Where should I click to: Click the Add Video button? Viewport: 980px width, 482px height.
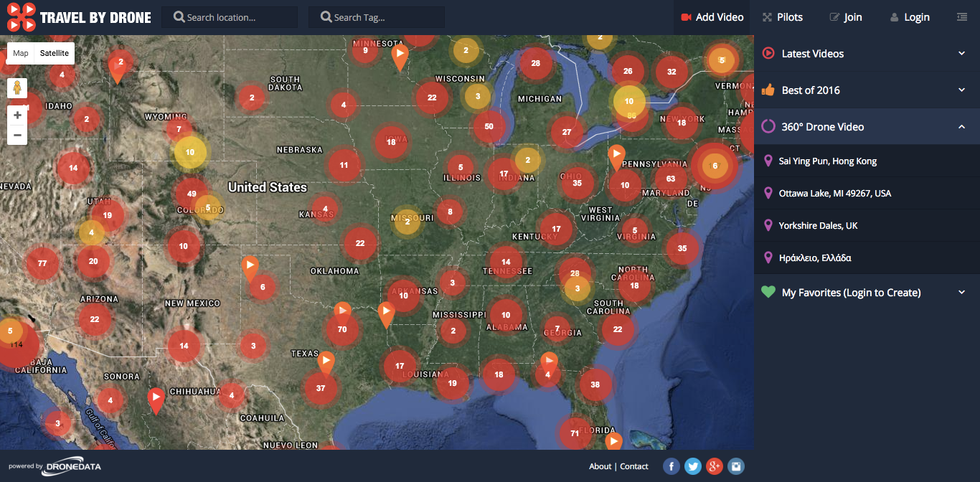712,17
